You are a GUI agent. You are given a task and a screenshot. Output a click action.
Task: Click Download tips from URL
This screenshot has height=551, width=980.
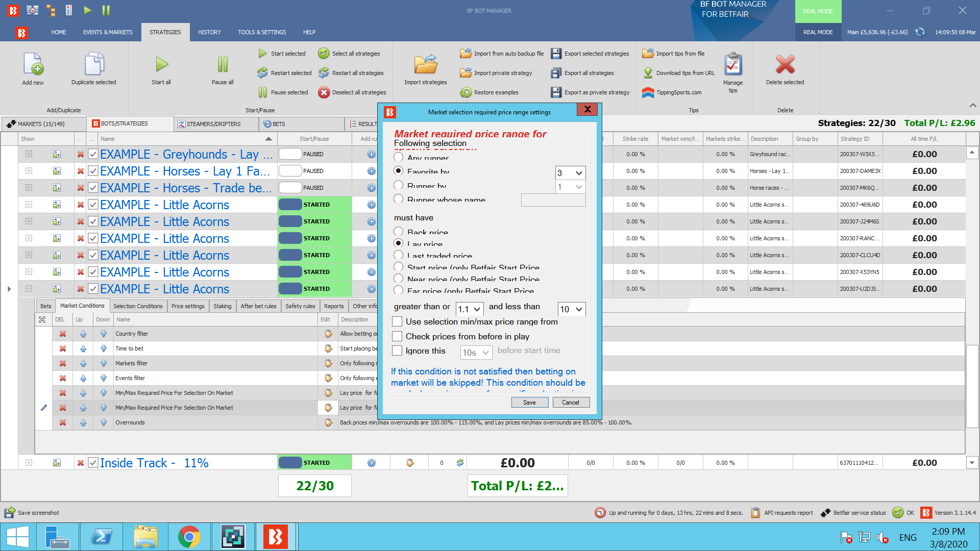[678, 73]
